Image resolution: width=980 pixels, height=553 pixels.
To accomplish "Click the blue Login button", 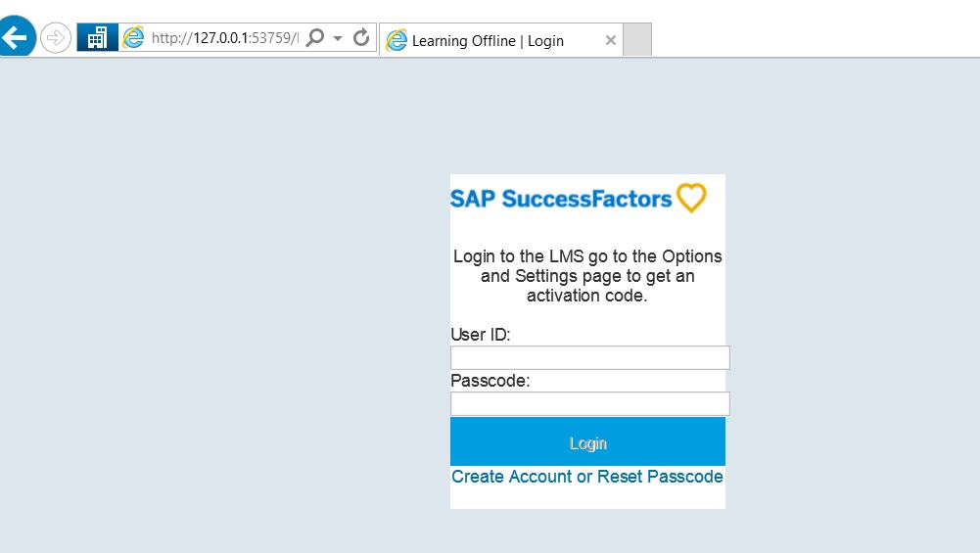I will 587,441.
